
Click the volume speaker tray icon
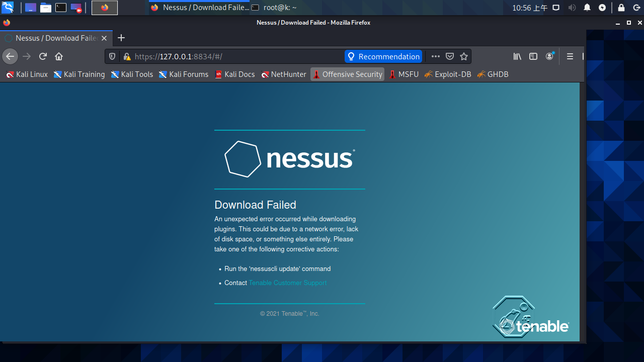[572, 8]
